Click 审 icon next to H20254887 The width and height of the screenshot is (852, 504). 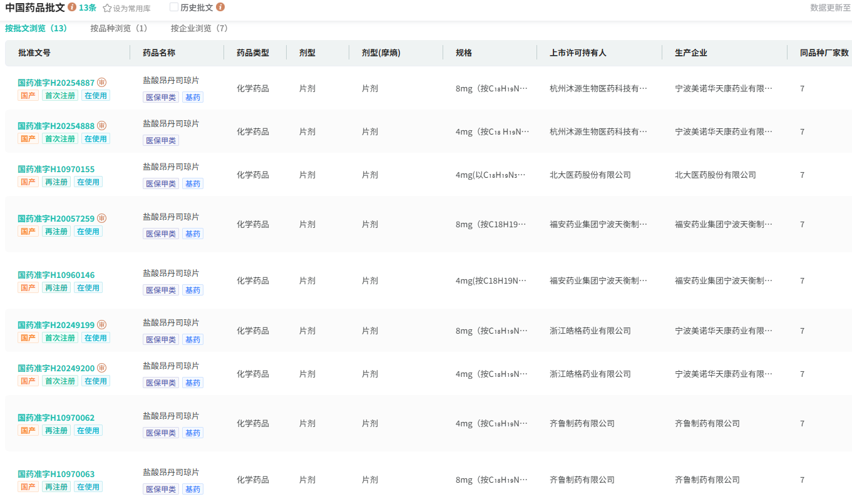101,83
